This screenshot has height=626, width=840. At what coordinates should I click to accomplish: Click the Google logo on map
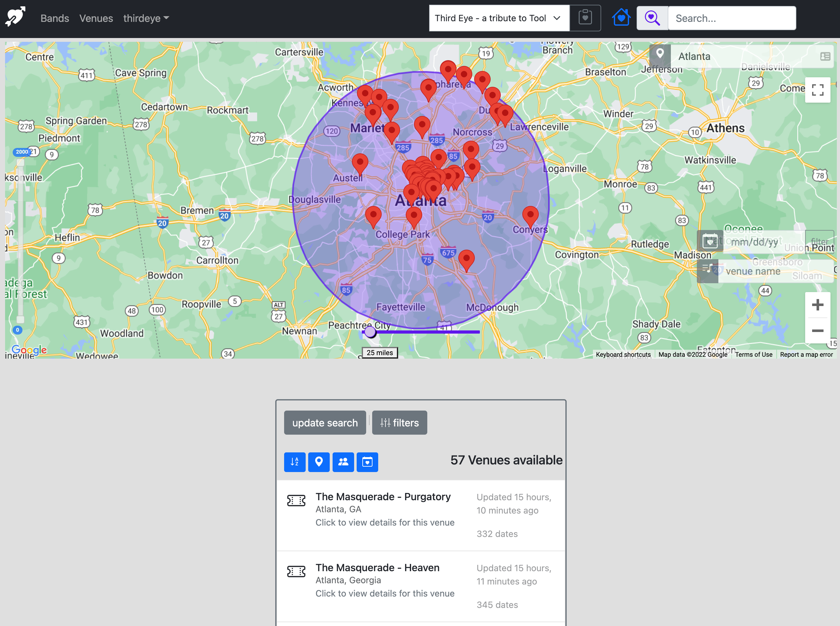[29, 349]
